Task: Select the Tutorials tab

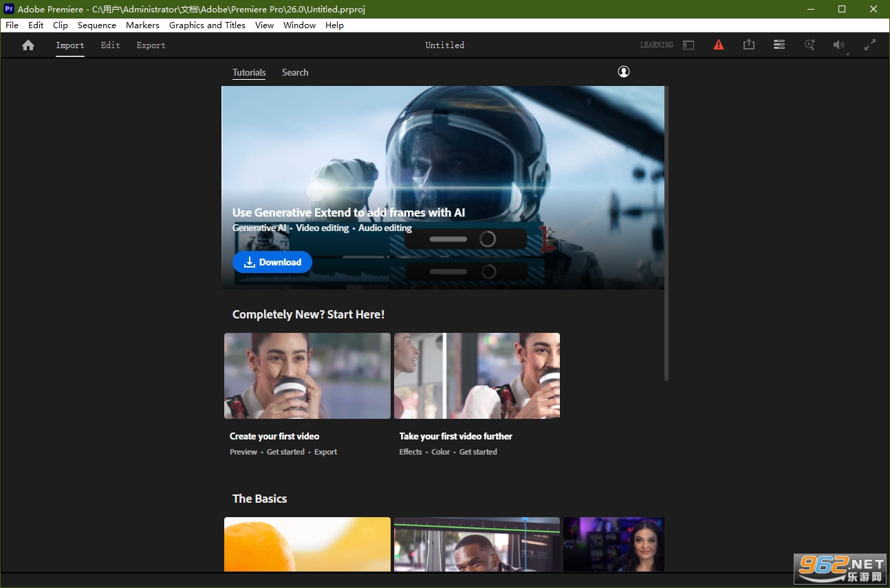Action: (249, 72)
